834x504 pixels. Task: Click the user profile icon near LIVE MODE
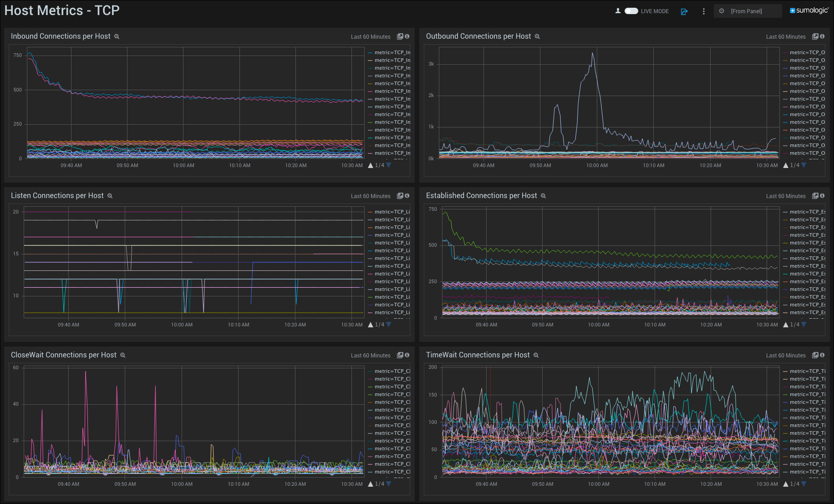coord(618,11)
